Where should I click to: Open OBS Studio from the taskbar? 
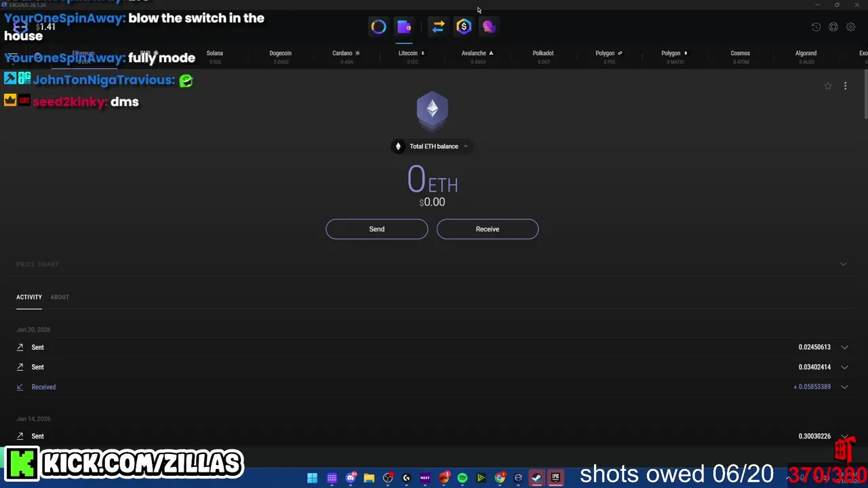[x=388, y=478]
